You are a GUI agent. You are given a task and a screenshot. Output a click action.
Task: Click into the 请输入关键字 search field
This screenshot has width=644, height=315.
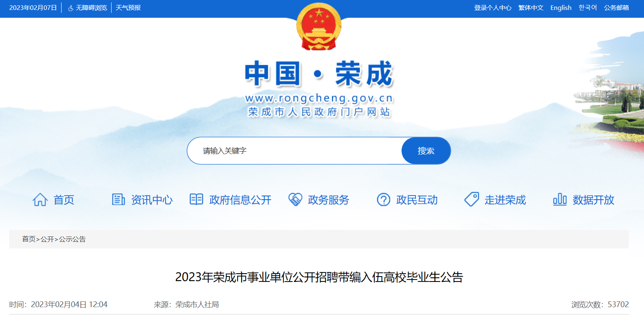(x=295, y=151)
